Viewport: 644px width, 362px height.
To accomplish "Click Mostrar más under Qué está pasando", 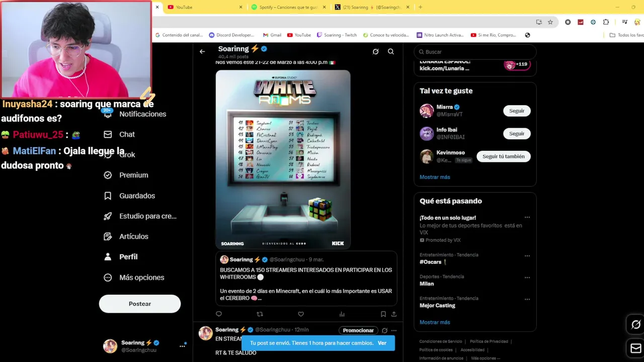I will tap(435, 322).
